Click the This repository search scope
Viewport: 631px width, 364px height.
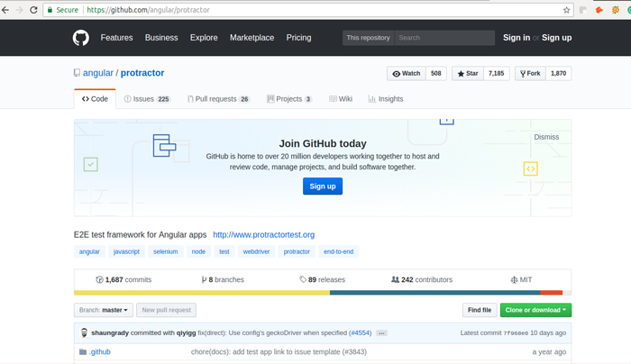click(x=368, y=38)
